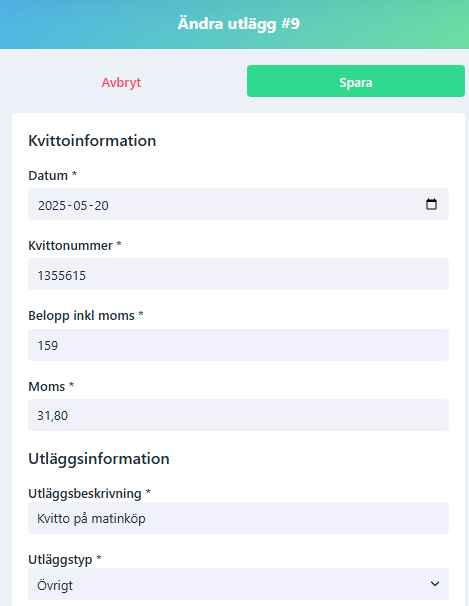This screenshot has width=469, height=606.
Task: Open the calendar picker icon in Datum
Action: 431,204
